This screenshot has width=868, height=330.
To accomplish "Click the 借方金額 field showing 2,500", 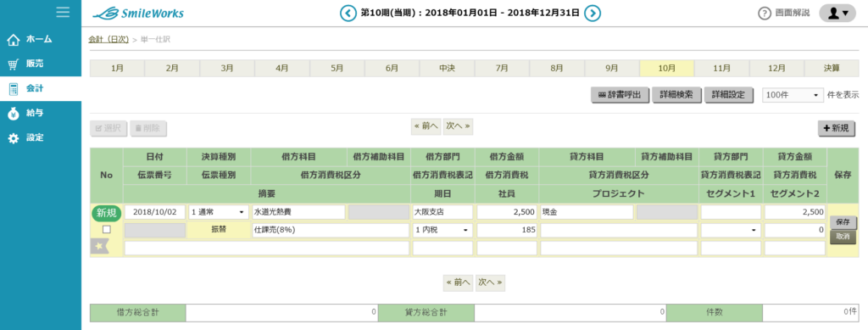I will 507,212.
